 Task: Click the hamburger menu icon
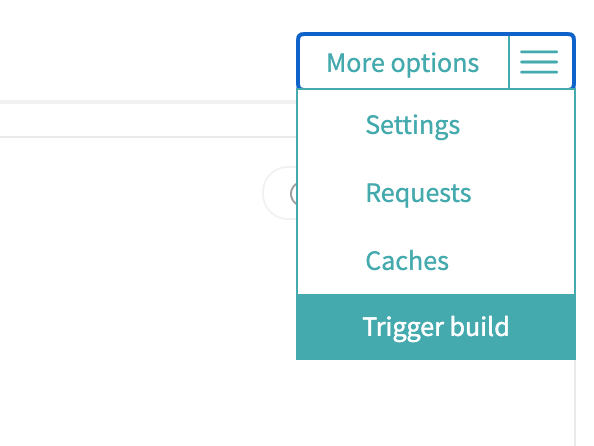(x=539, y=62)
